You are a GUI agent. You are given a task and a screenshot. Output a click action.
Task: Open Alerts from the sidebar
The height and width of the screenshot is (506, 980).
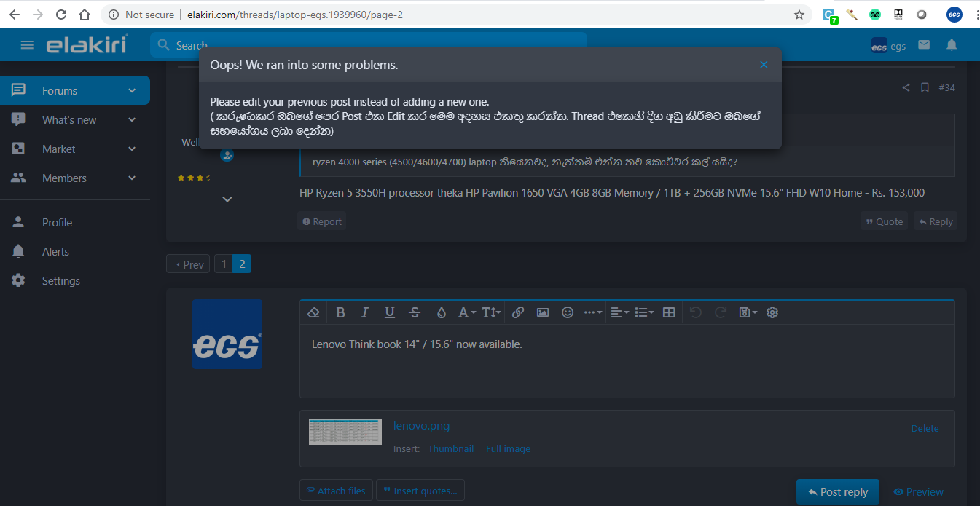point(55,252)
